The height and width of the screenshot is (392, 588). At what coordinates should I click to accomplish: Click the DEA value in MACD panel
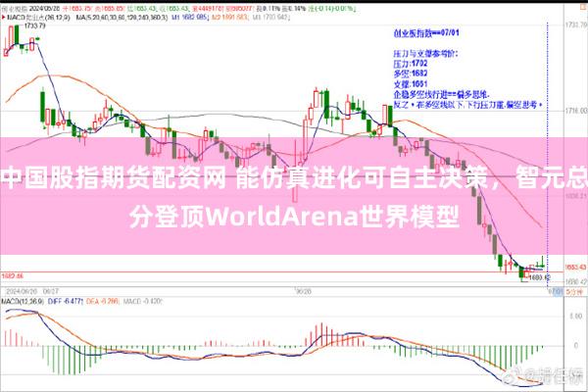(103, 301)
